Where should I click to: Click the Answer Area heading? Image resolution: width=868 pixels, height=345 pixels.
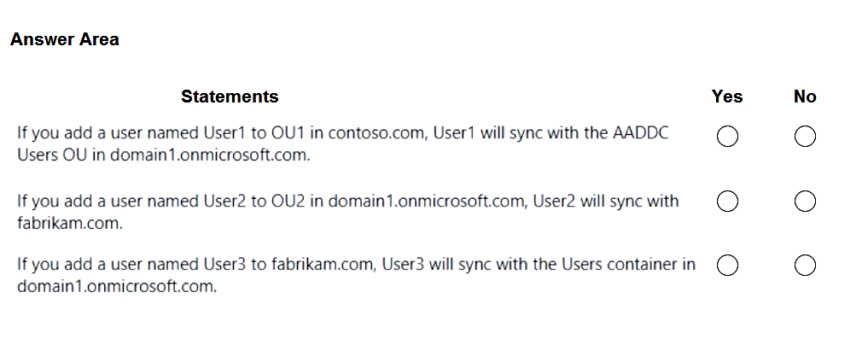coord(65,39)
